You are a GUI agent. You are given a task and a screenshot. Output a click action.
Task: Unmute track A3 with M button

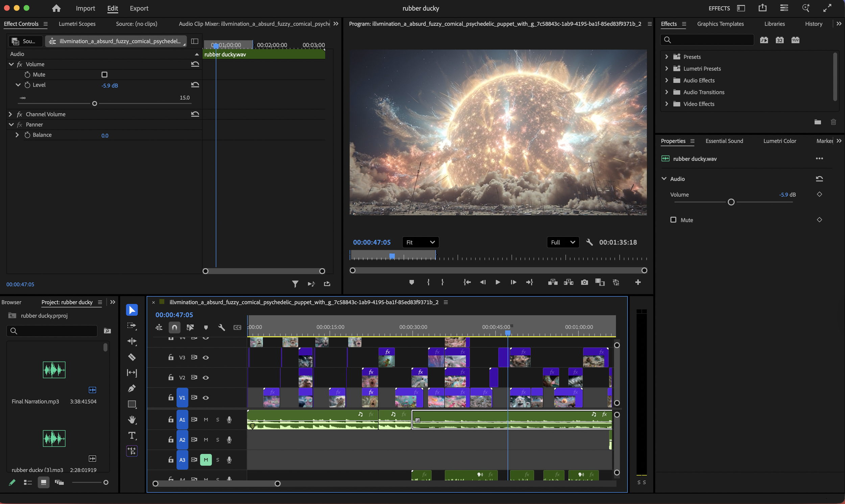click(x=206, y=459)
